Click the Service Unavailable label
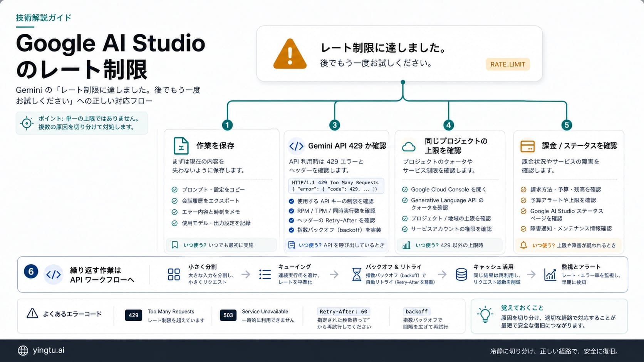The height and width of the screenshot is (362, 644). coord(265,312)
